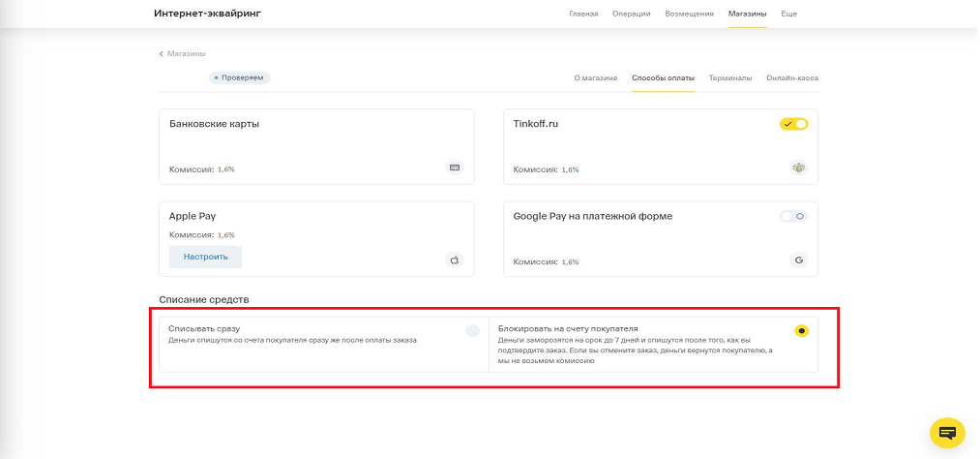Viewport: 980px width, 459px height.
Task: Click the Деньги спишутся со счета покупателя description
Action: click(292, 340)
